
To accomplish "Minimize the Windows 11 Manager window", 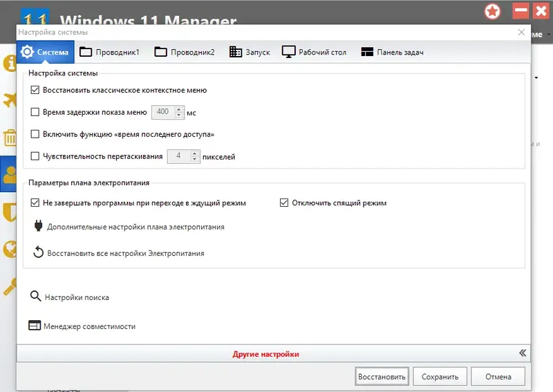I will [521, 11].
